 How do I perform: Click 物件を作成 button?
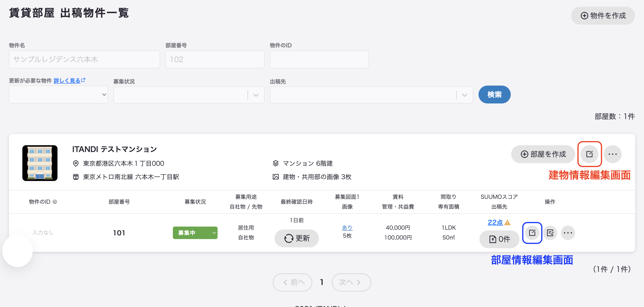pyautogui.click(x=603, y=15)
